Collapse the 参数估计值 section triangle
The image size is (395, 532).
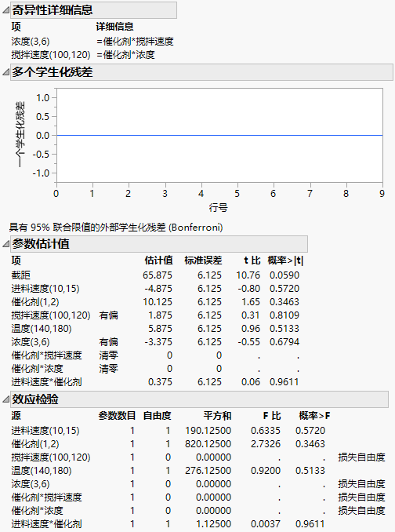[x=5, y=244]
